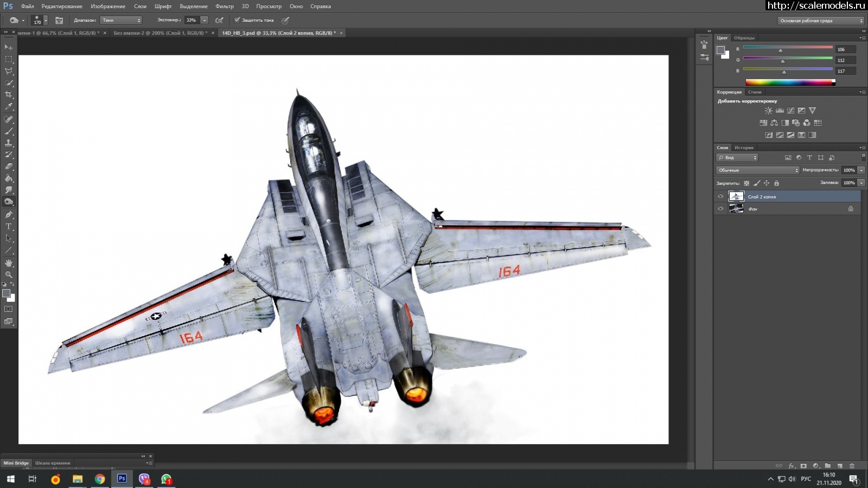Hide Слой 2 копия layer visibility
868x488 pixels.
[720, 197]
